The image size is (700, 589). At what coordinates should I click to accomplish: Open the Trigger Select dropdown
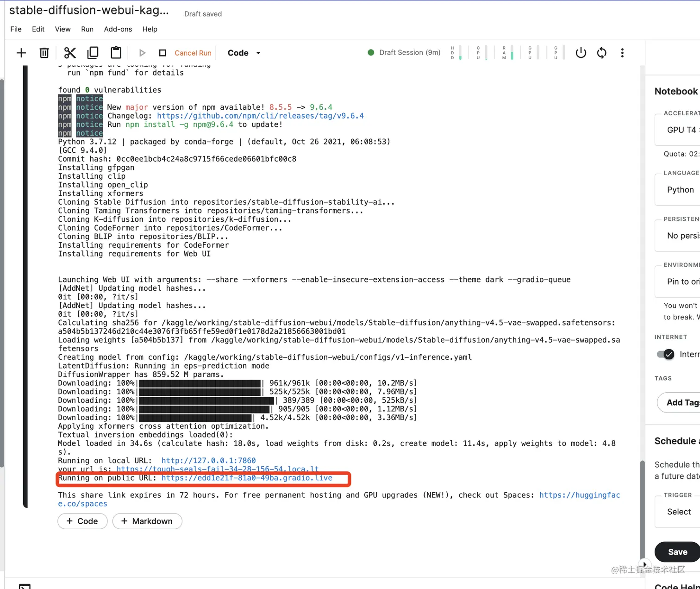(x=678, y=512)
